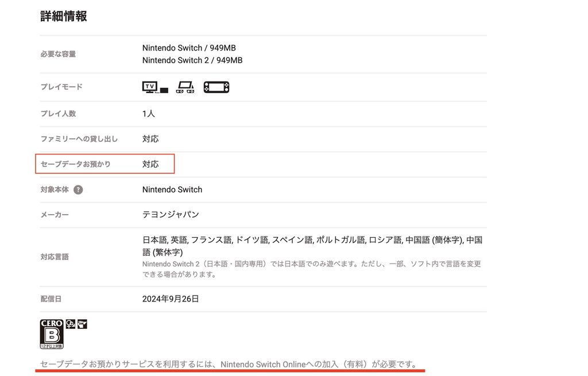Click the 対応言語 label
588x376 pixels.
coord(55,257)
